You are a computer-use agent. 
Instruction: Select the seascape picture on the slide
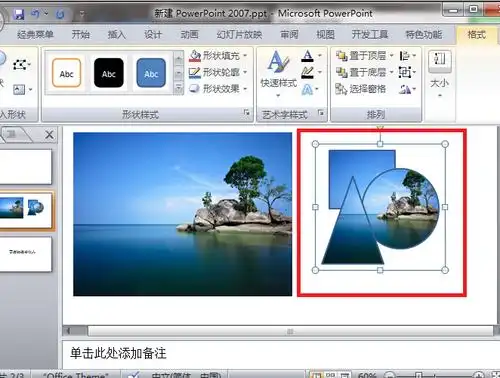[x=183, y=214]
